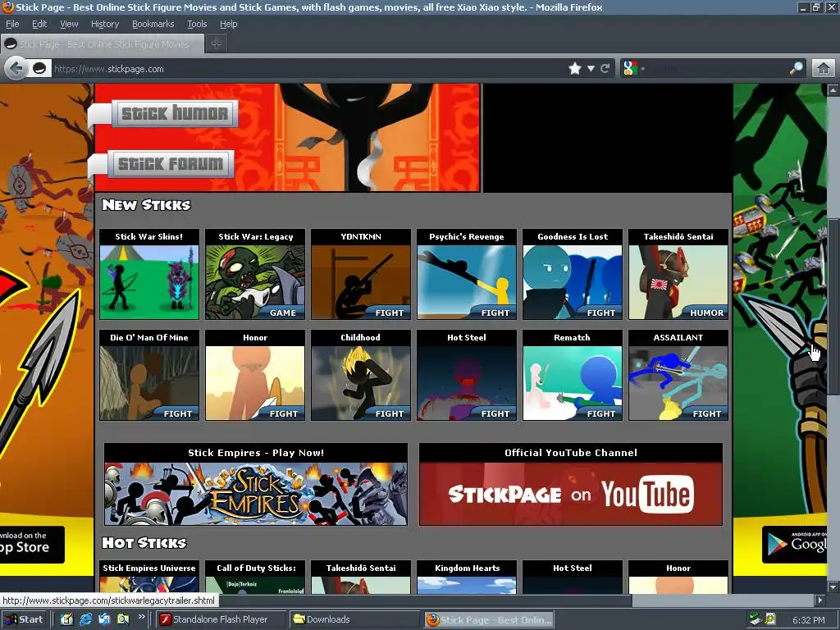Open the Rematch fight thumbnail

pyautogui.click(x=572, y=375)
